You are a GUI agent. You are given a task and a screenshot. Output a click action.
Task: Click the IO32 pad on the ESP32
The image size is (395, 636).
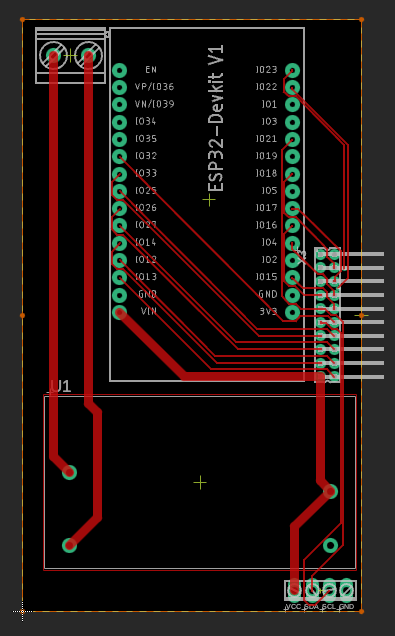(x=119, y=157)
